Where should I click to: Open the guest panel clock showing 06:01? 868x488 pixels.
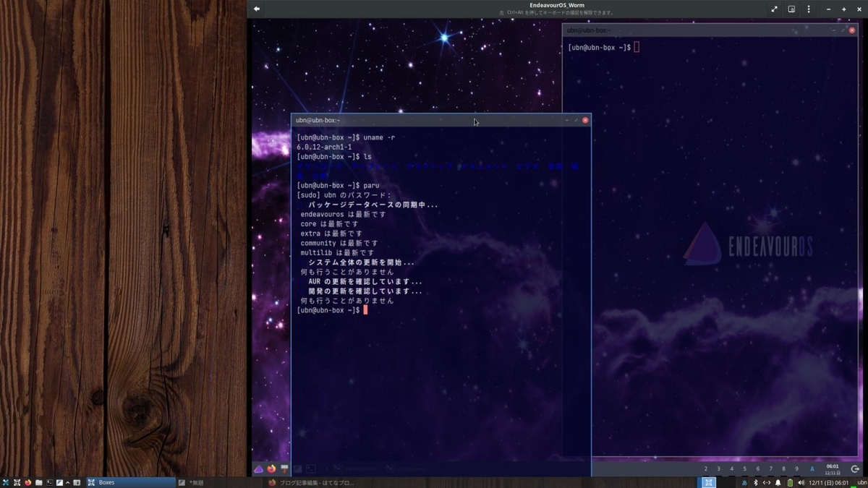click(x=833, y=468)
